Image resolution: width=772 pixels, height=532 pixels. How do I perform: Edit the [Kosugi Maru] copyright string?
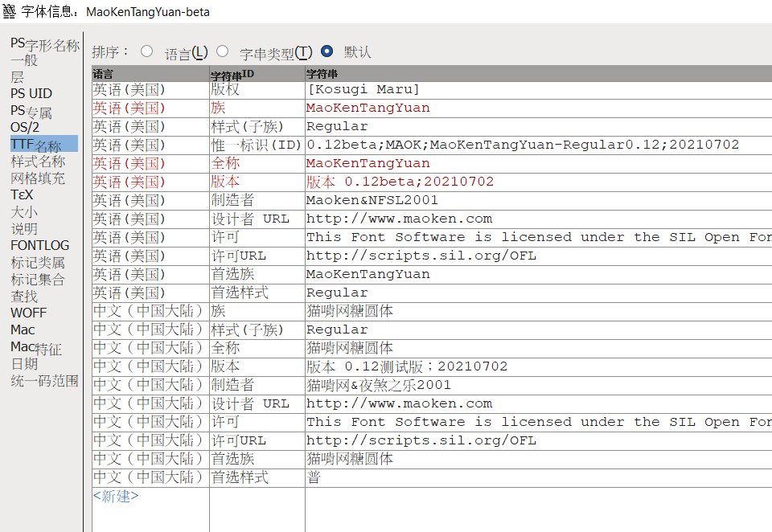pyautogui.click(x=363, y=89)
